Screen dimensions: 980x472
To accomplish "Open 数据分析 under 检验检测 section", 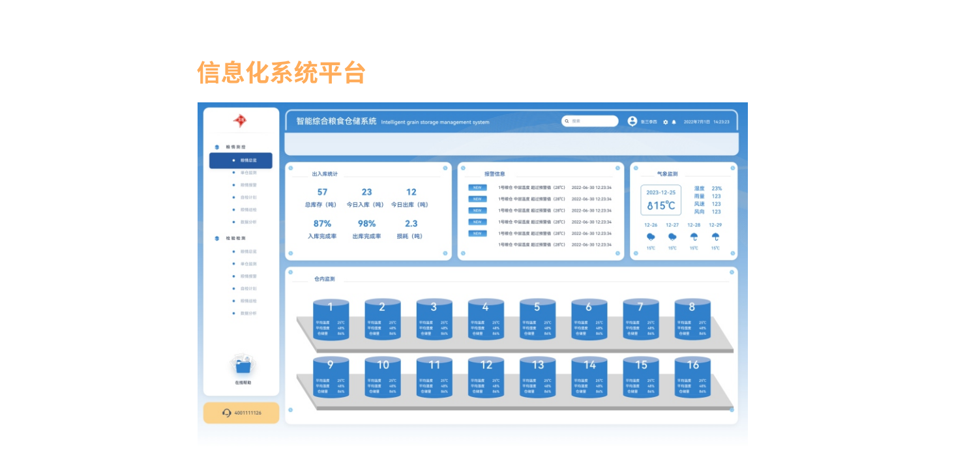I will click(x=248, y=314).
